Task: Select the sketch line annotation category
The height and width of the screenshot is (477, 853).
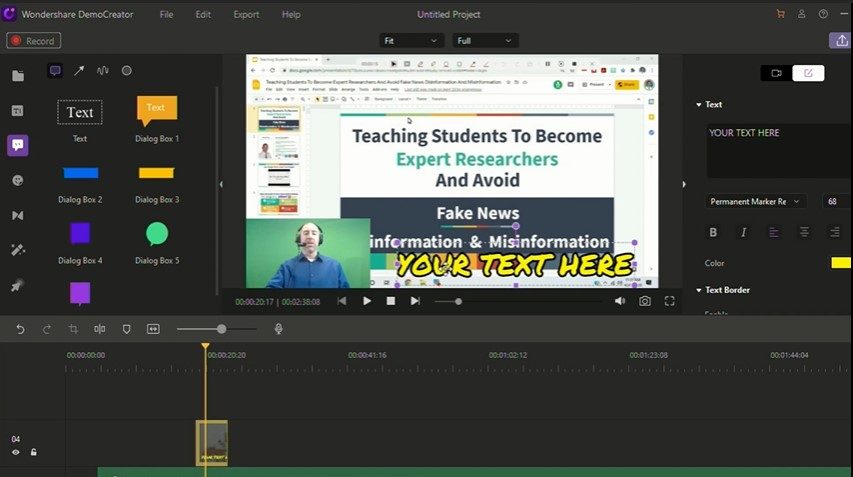Action: 103,71
